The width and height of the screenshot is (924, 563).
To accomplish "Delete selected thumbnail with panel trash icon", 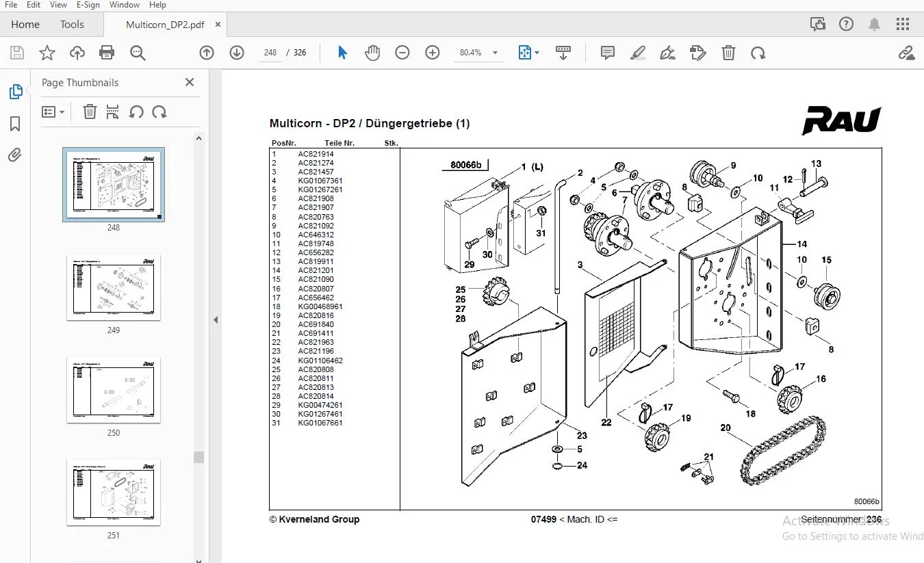I will click(90, 112).
